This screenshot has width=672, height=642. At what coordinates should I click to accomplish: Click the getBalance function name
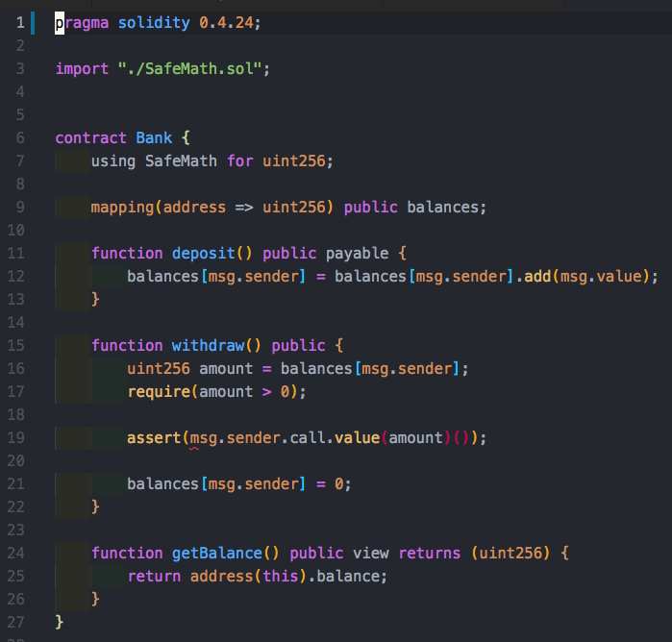(217, 553)
